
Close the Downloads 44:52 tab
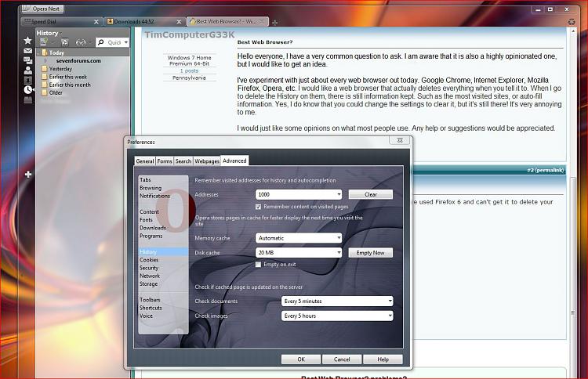click(179, 22)
